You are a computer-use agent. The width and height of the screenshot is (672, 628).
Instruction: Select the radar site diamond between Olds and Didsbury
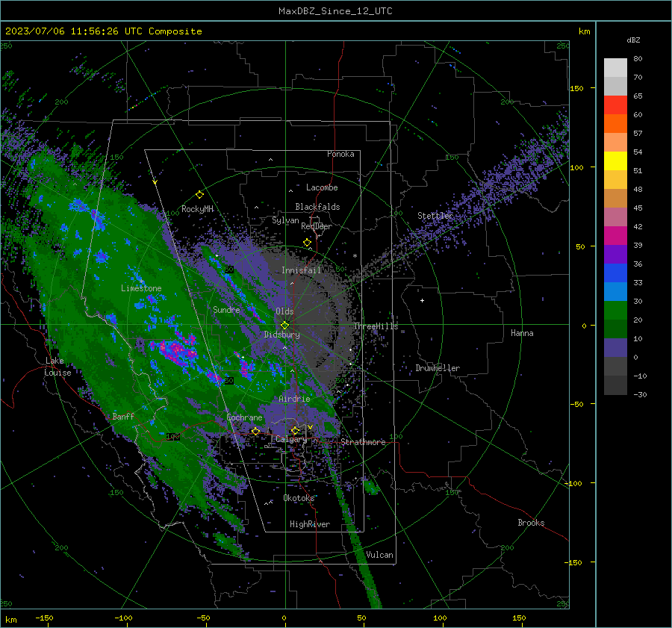pos(284,326)
